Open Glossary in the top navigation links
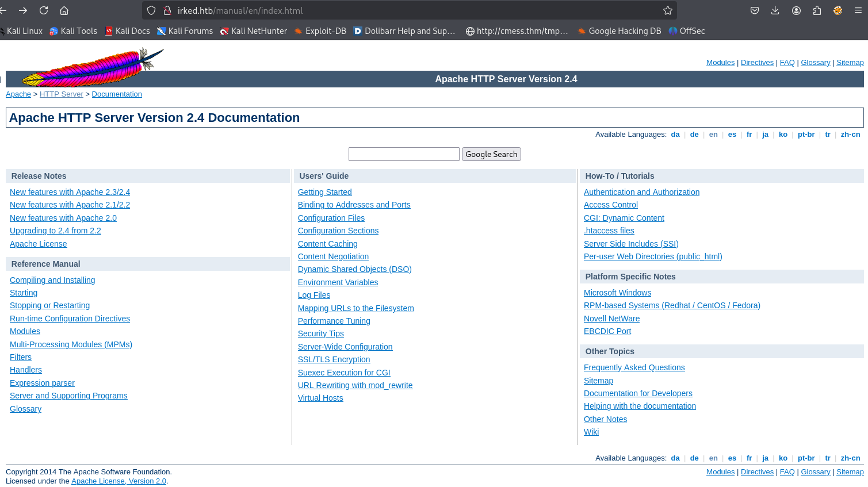 point(816,63)
